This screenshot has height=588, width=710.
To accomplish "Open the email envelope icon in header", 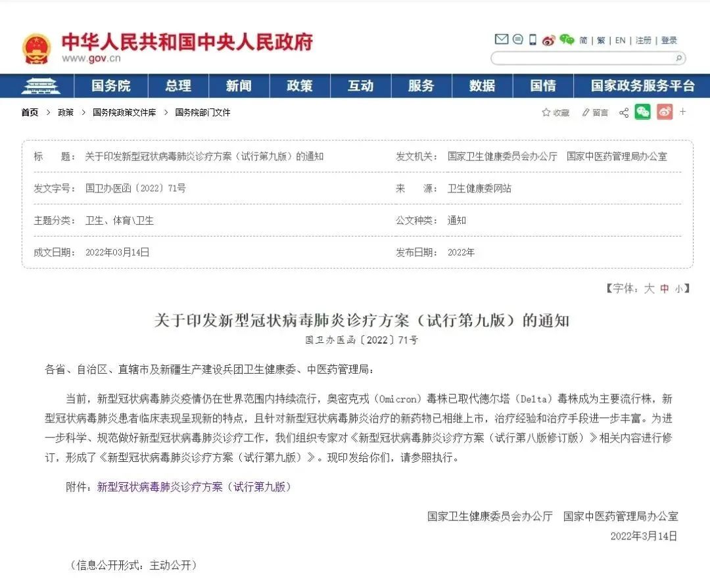I will coord(501,39).
